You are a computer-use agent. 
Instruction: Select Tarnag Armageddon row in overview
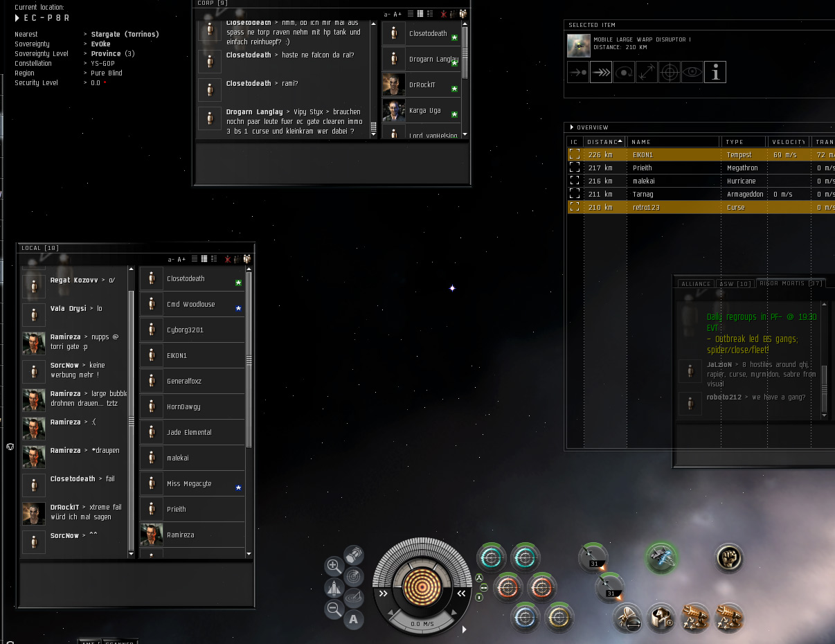[x=701, y=194]
